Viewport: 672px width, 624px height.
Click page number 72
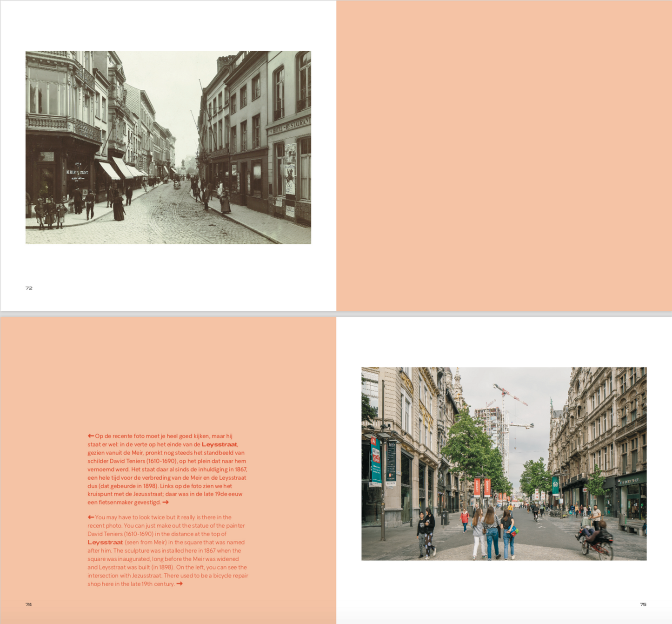pyautogui.click(x=29, y=288)
